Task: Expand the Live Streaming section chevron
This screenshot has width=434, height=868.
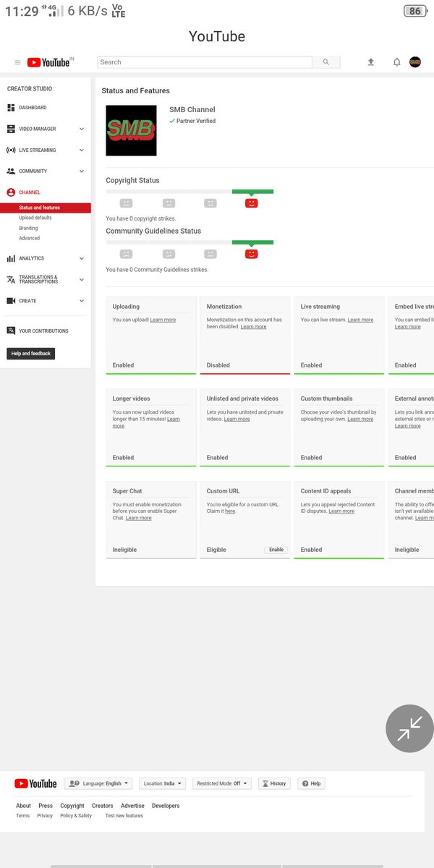Action: coord(82,150)
